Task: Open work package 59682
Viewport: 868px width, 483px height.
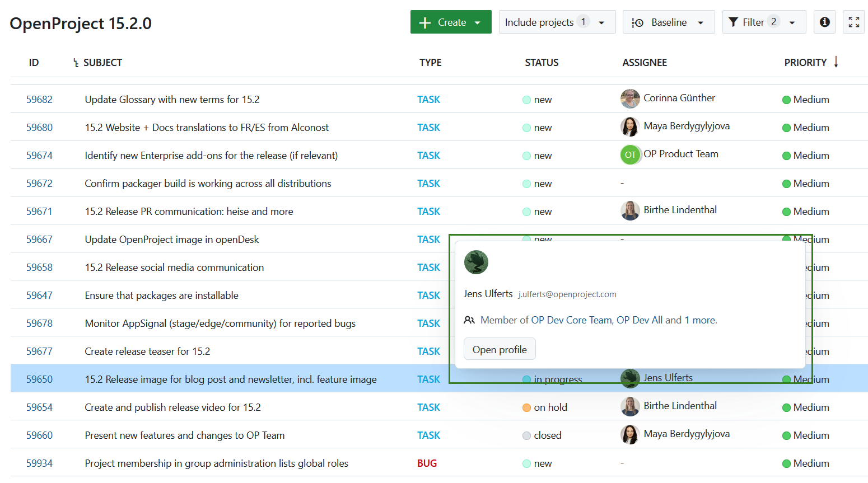Action: tap(39, 99)
